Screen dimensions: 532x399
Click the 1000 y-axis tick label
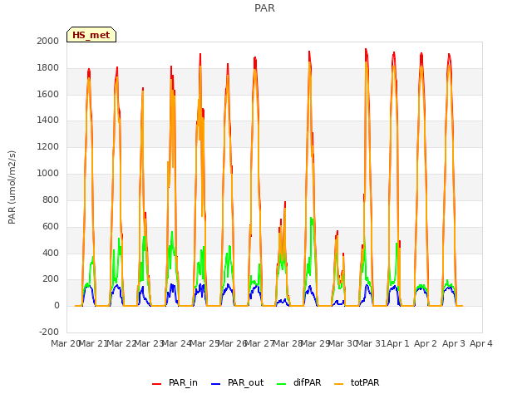[x=48, y=173]
